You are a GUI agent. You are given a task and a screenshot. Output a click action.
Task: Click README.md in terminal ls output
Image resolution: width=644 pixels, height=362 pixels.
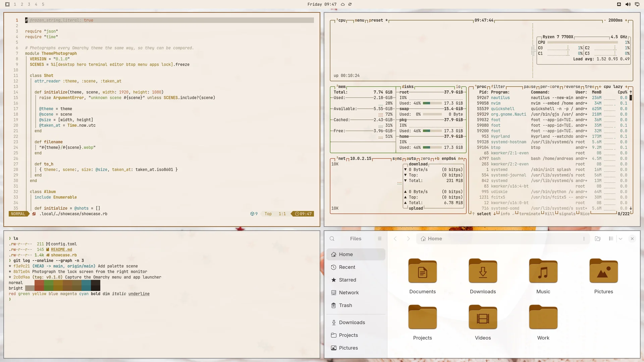point(61,250)
